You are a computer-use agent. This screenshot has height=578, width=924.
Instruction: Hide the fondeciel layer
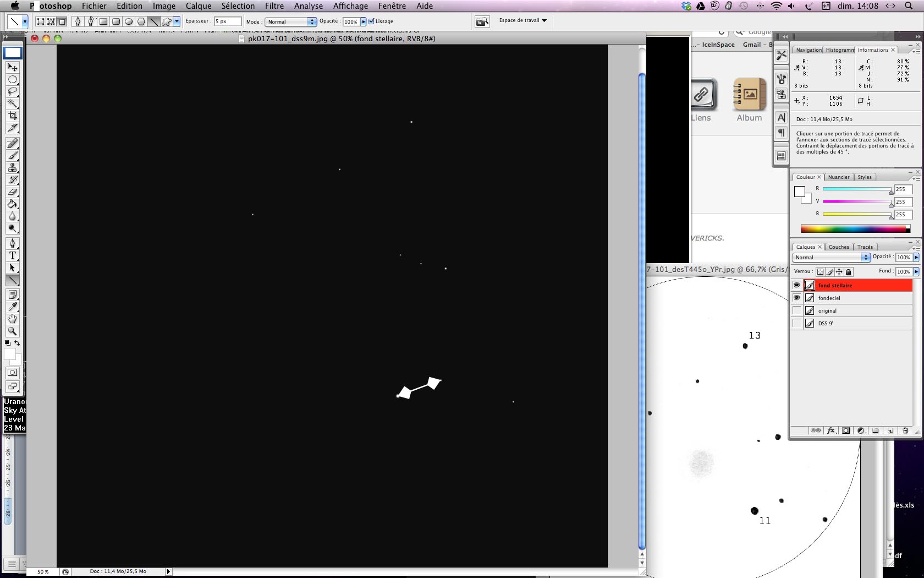[x=796, y=298]
